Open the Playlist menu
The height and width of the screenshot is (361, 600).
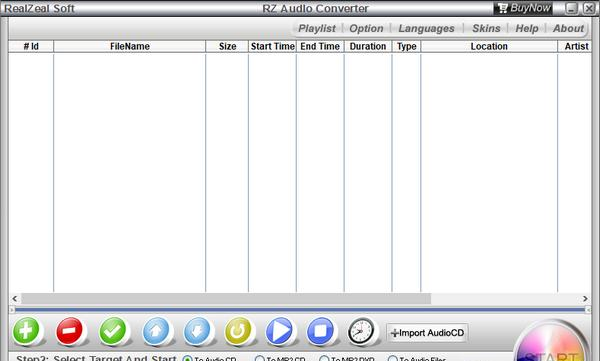pyautogui.click(x=317, y=28)
